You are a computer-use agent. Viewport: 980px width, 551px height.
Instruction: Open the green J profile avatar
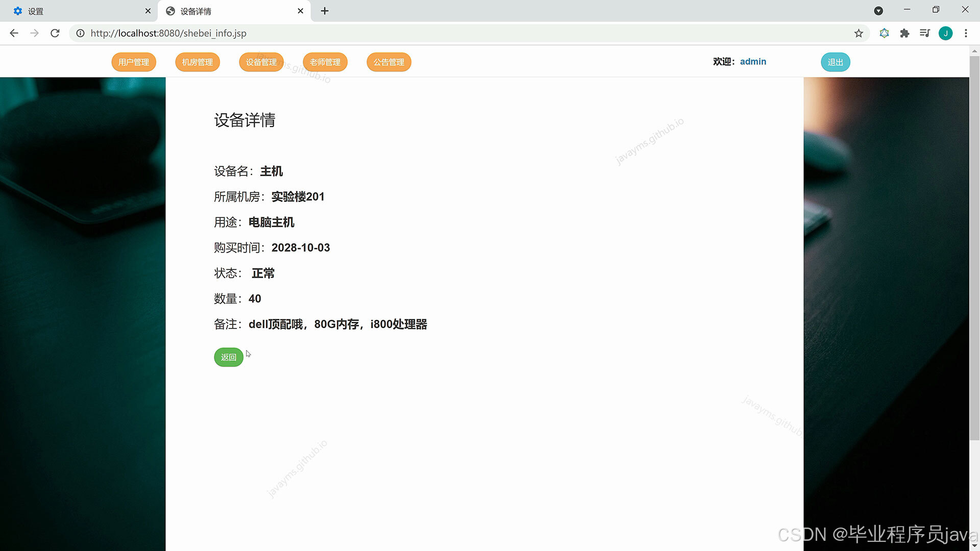pyautogui.click(x=945, y=33)
